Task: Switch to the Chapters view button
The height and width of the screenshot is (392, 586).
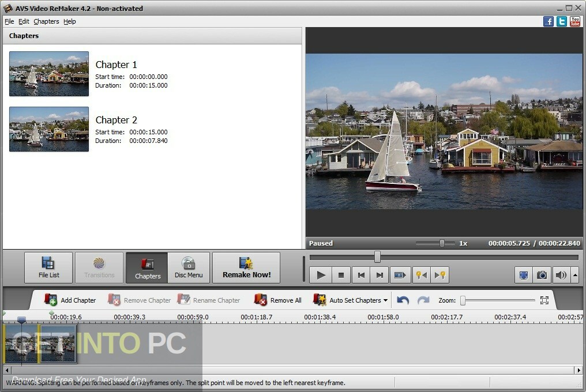Action: click(147, 267)
